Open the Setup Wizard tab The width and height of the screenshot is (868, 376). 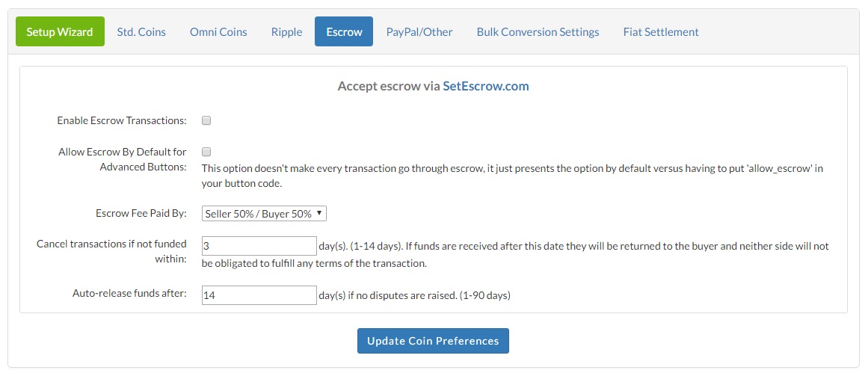coord(60,32)
